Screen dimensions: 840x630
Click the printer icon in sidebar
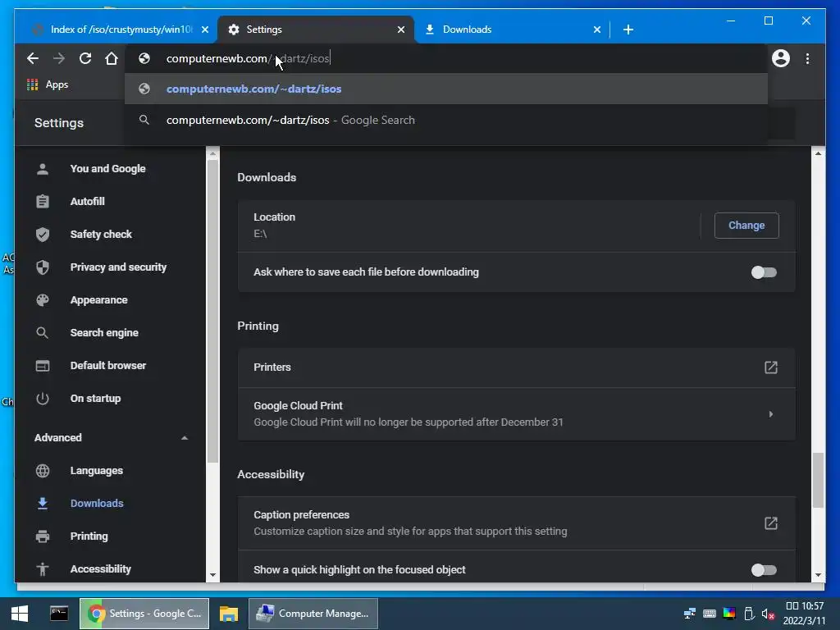43,536
